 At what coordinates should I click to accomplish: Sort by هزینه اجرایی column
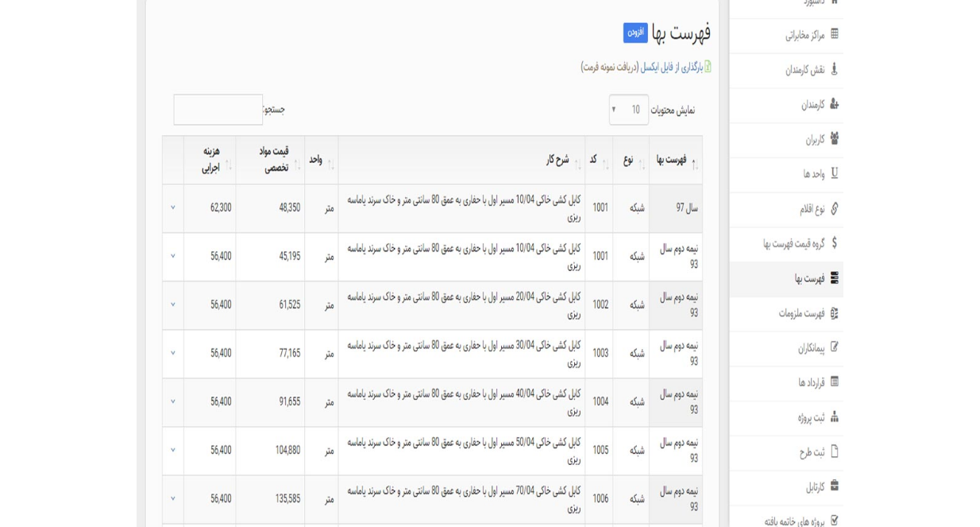[210, 160]
